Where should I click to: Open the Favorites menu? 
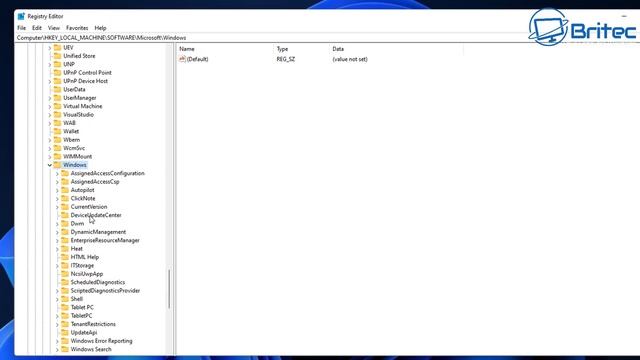tap(77, 28)
